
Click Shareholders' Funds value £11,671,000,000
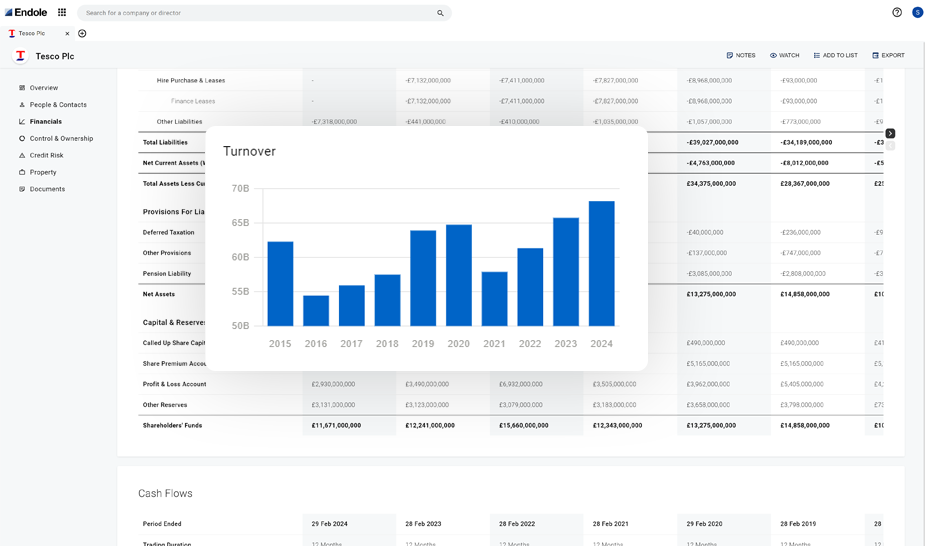tap(336, 425)
